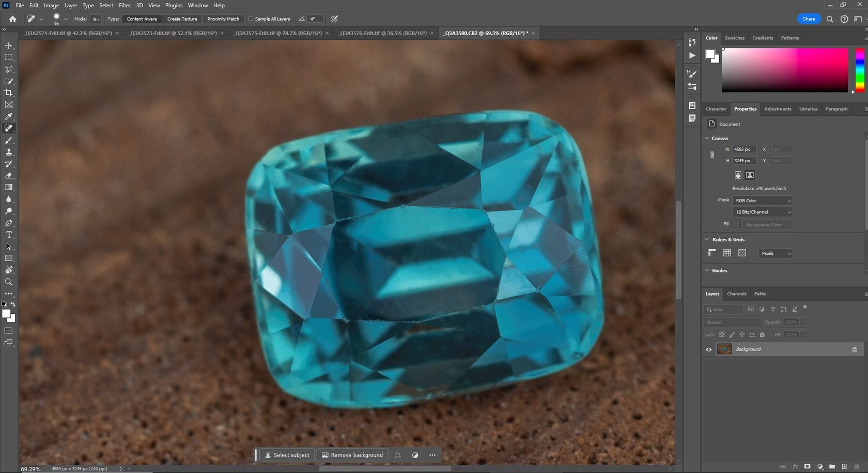
Task: Switch to the _Q3A3573-Edit.tif document tab
Action: pyautogui.click(x=171, y=33)
